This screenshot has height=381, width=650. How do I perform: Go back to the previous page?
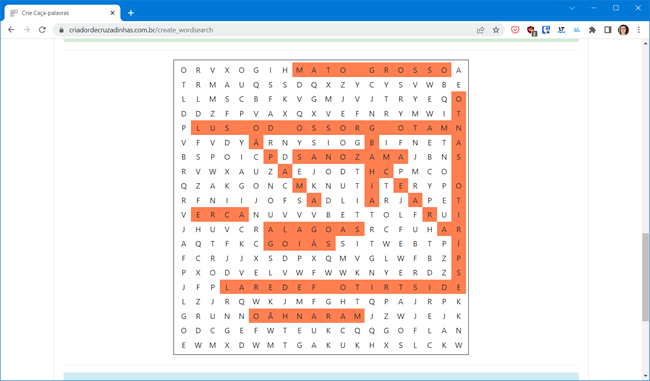click(x=11, y=30)
